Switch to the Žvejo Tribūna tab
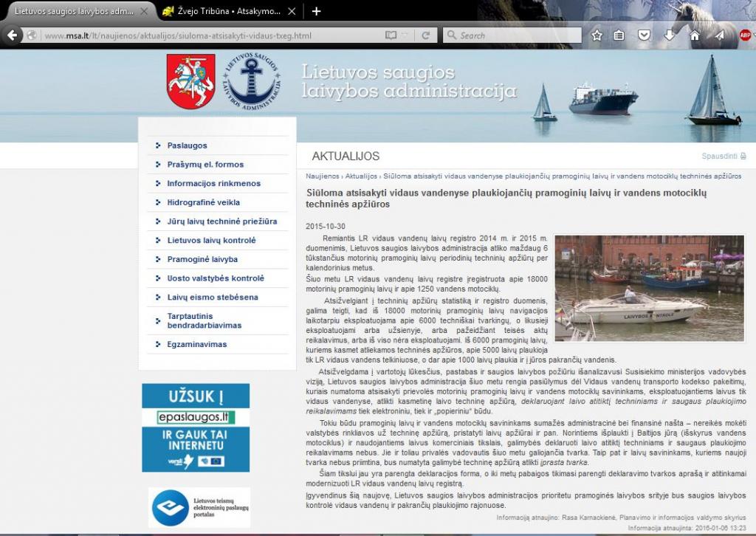Screen dimensions: 756x536 (x=229, y=11)
